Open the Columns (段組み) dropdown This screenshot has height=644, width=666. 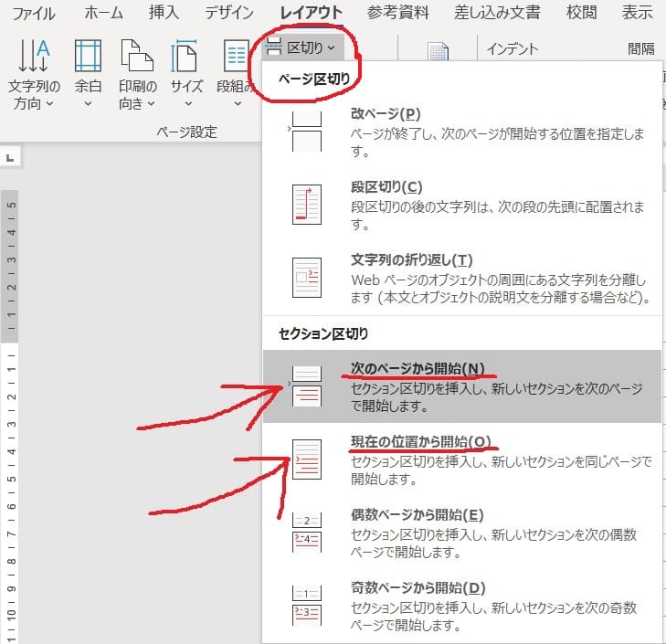click(x=236, y=78)
